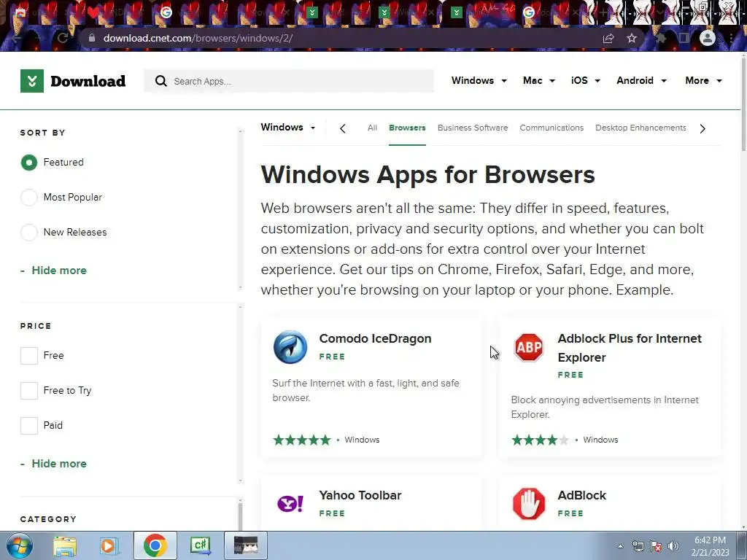Select the New Releases sort option
The image size is (747, 560).
[29, 233]
